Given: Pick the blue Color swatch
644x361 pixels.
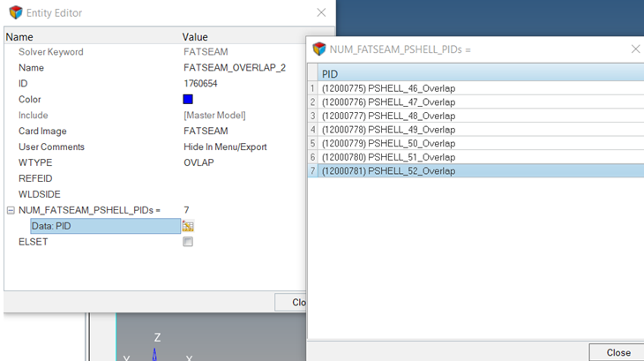Looking at the screenshot, I should tap(188, 100).
